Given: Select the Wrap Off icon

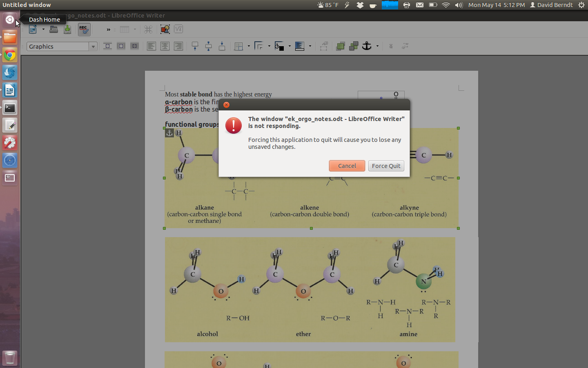Looking at the screenshot, I should (107, 46).
